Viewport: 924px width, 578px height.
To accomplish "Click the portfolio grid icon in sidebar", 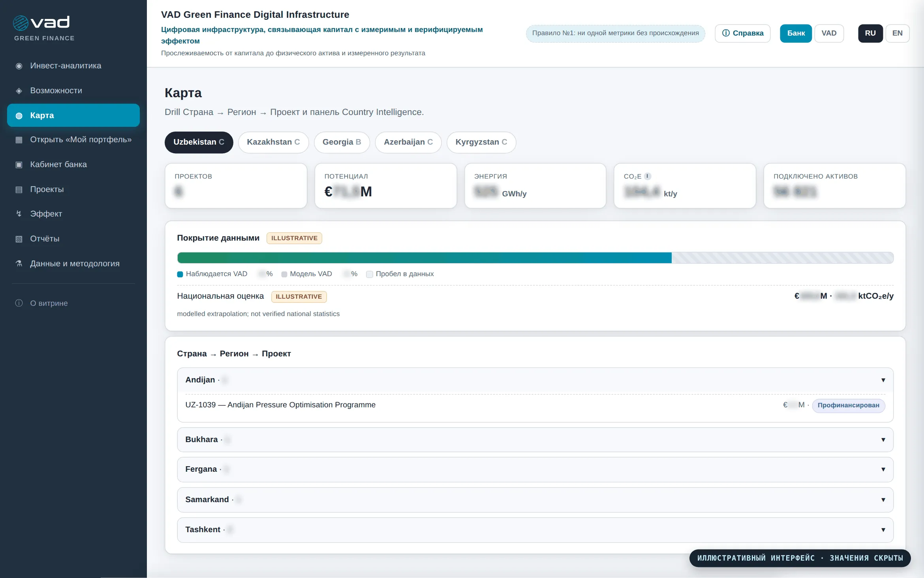I will click(19, 140).
